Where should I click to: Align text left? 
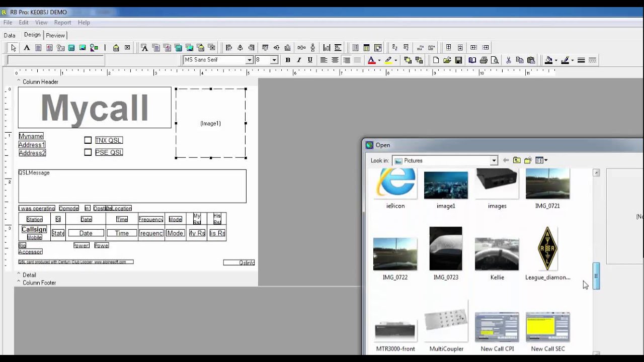(324, 60)
